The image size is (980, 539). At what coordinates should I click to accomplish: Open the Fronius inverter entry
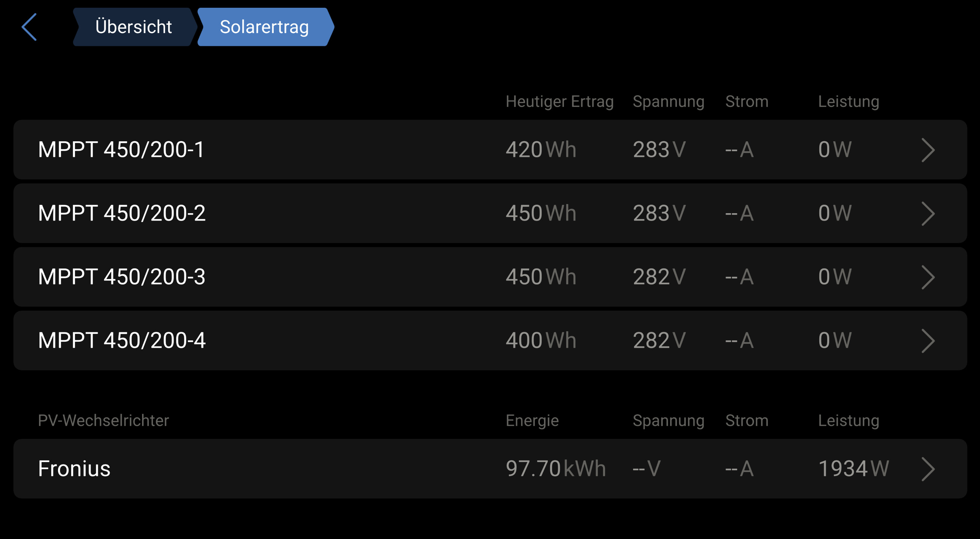(74, 468)
